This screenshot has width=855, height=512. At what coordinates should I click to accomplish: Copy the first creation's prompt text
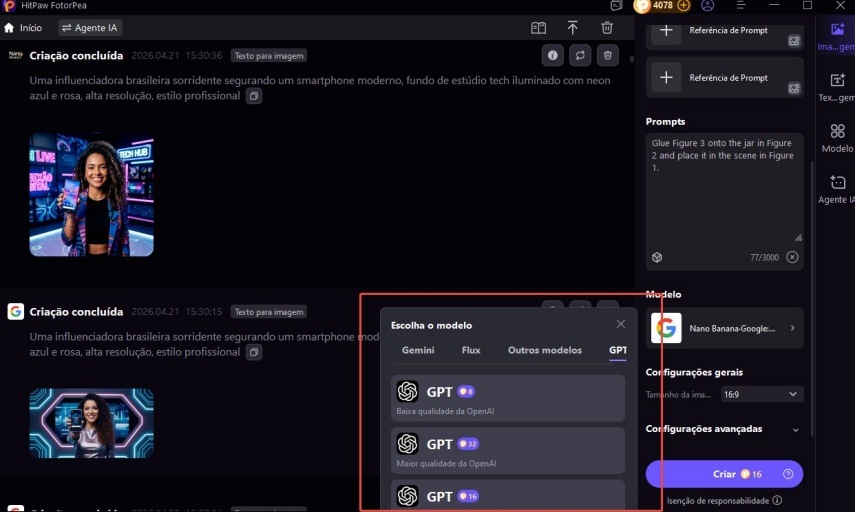click(254, 96)
